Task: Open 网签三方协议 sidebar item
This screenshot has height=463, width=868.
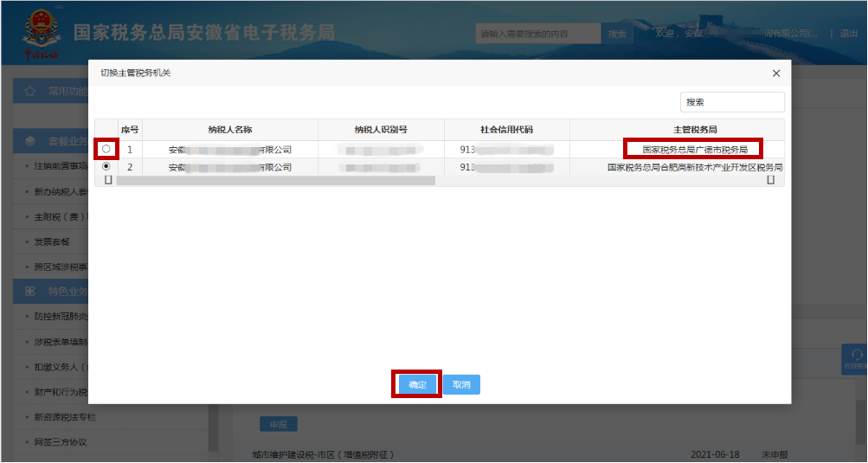Action: tap(61, 442)
